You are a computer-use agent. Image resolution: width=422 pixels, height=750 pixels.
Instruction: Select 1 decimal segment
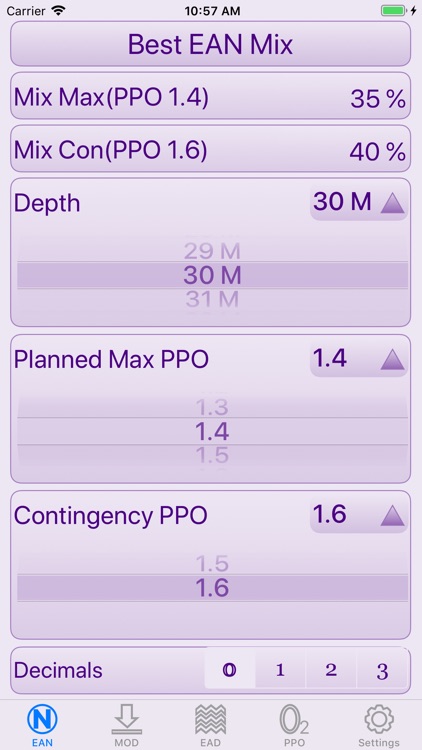280,671
